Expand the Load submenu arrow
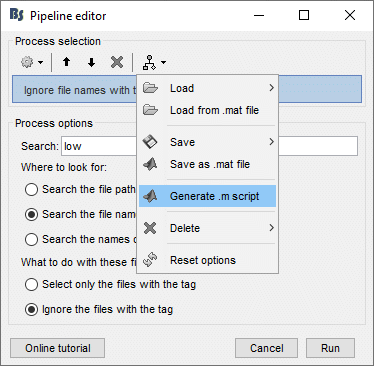Screen dimensions: 374x366 click(271, 88)
